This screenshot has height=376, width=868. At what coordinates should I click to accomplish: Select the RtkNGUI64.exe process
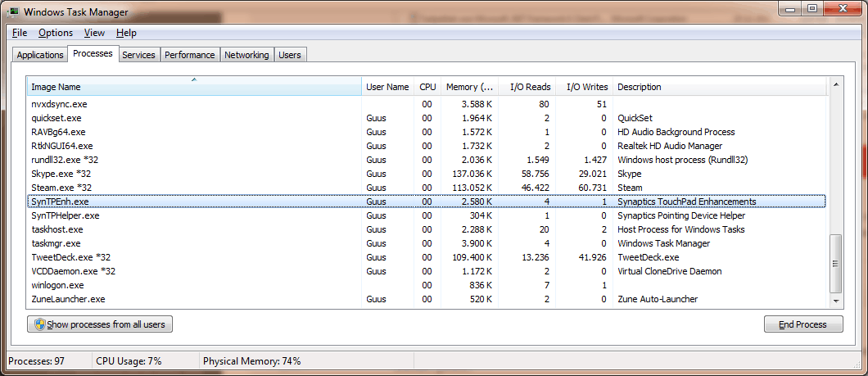click(427, 146)
